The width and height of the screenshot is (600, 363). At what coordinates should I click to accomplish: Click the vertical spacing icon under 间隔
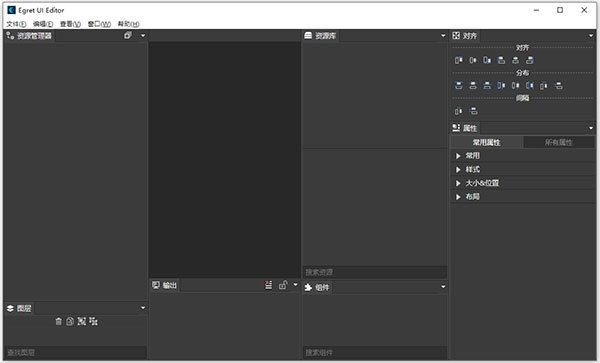[473, 111]
